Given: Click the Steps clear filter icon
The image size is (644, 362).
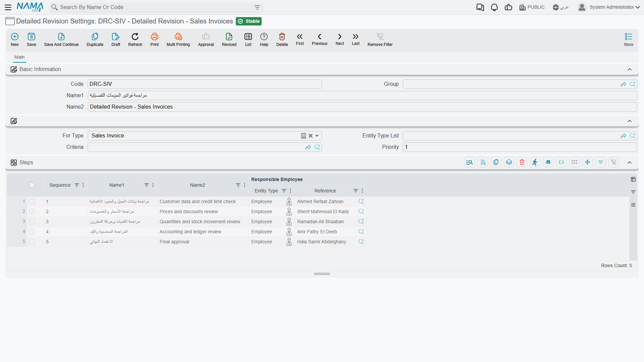Looking at the screenshot, I should (x=613, y=162).
